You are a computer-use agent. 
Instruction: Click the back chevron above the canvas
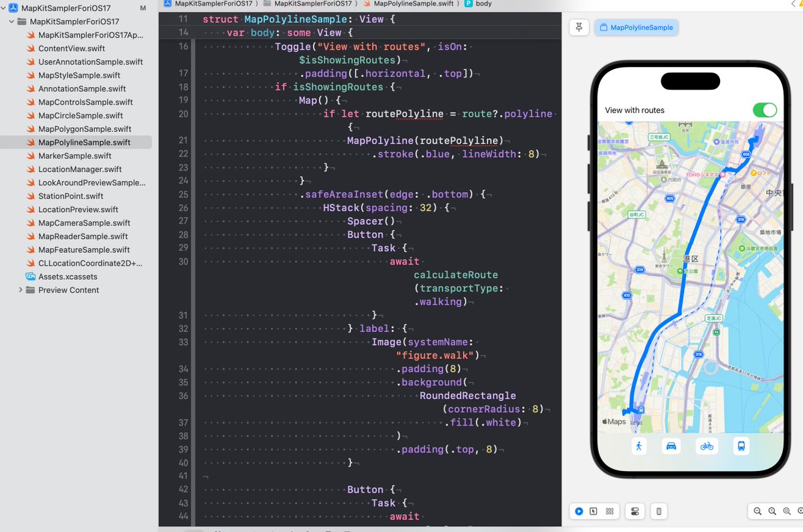(x=795, y=3)
